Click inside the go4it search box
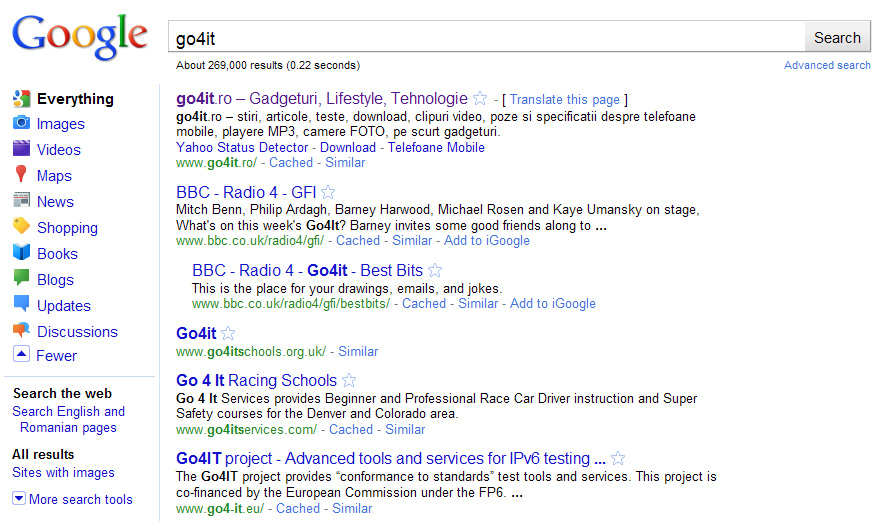Screen dimensions: 879x521 click(x=487, y=38)
